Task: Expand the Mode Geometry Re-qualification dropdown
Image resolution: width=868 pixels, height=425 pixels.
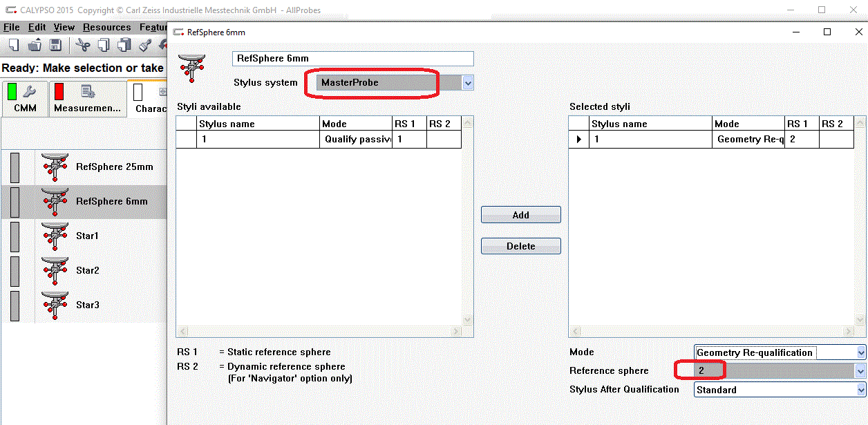Action: tap(860, 352)
